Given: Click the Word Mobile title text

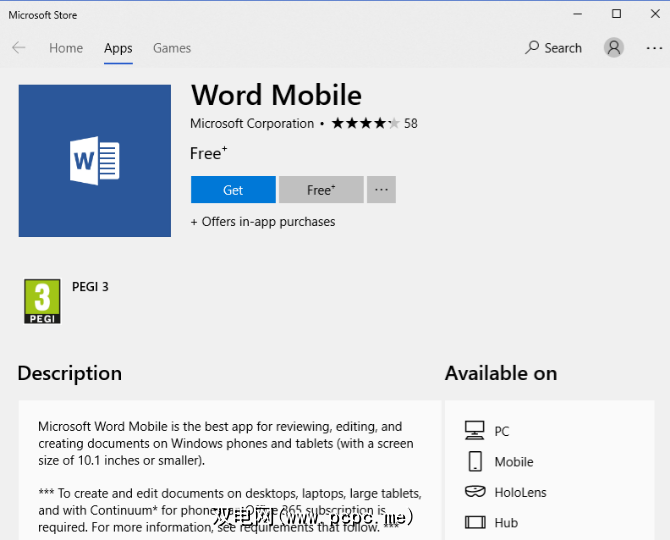Looking at the screenshot, I should [x=276, y=94].
